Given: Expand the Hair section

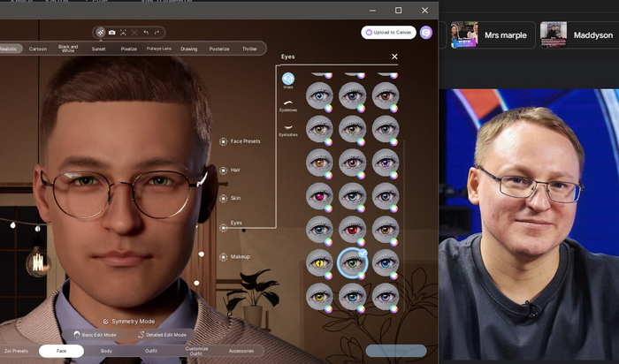Looking at the screenshot, I should 235,170.
